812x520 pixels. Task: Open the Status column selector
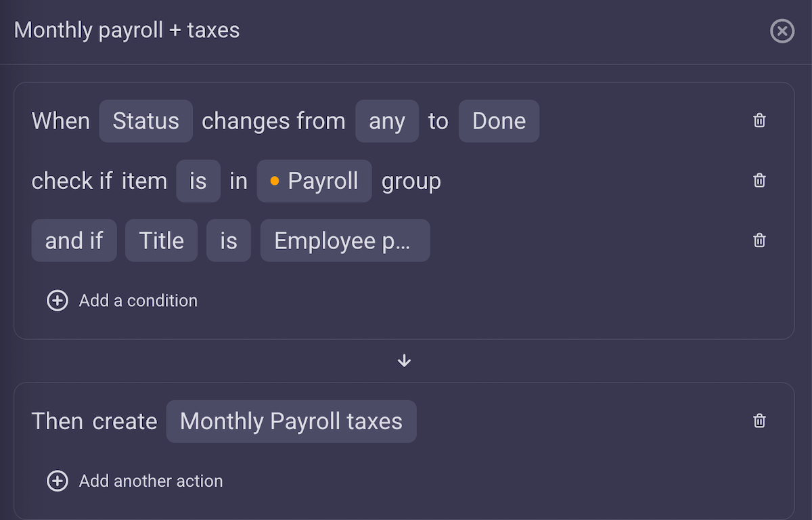145,121
